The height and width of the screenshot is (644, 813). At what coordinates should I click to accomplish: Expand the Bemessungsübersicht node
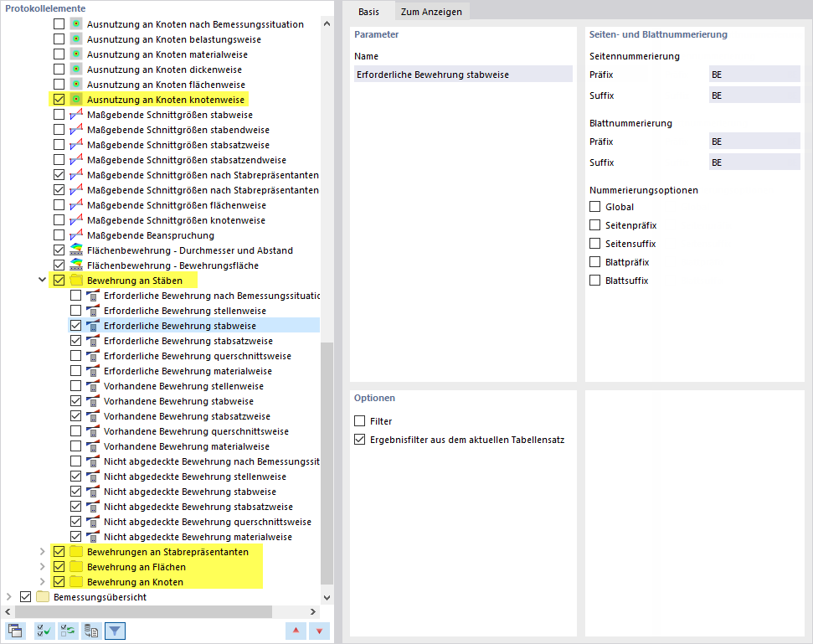(9, 597)
